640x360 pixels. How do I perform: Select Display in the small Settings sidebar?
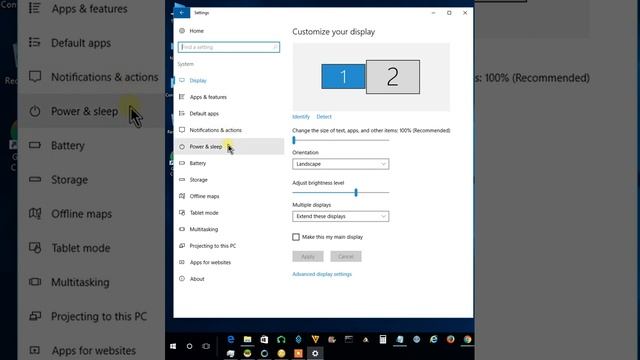(x=198, y=81)
